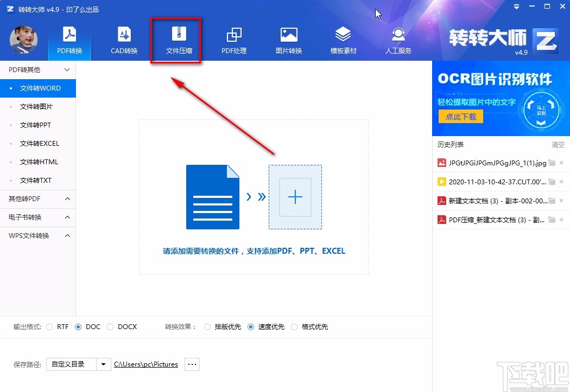This screenshot has width=570, height=392.
Task: Open the PDF处理 tools
Action: (x=234, y=40)
